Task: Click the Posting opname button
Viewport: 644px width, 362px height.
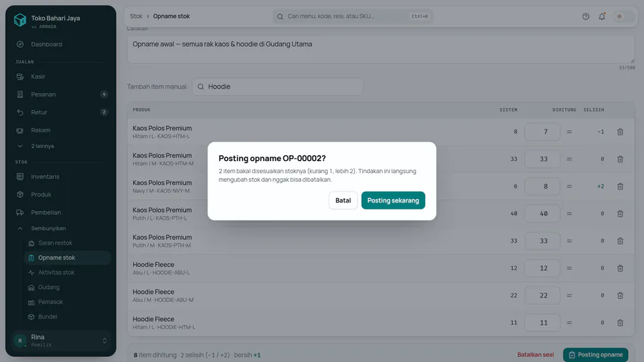Action: (x=595, y=355)
